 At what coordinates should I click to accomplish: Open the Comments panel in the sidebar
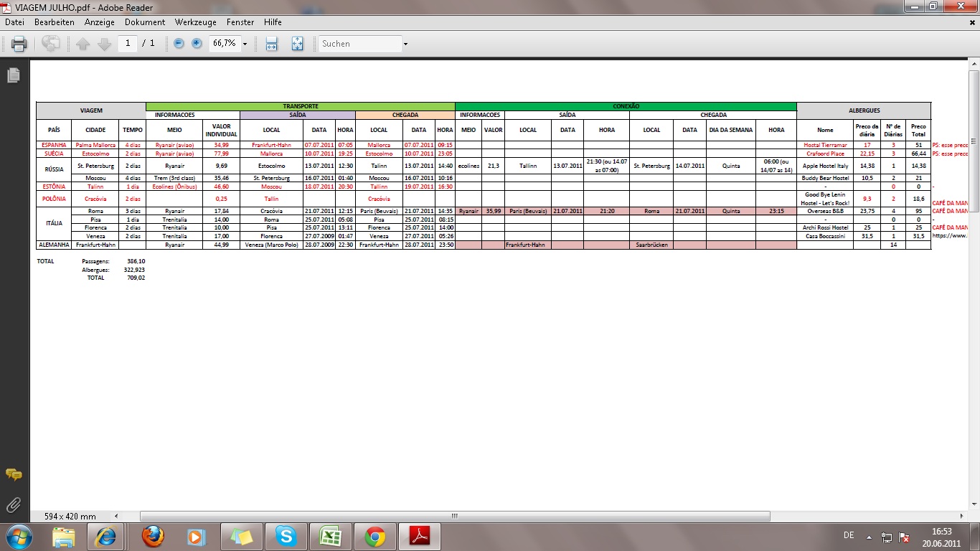pos(14,474)
